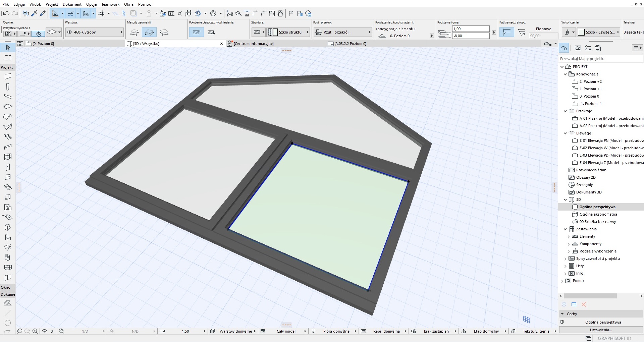This screenshot has height=342, width=644.
Task: Select the Door tool in toolbox
Action: [8, 167]
